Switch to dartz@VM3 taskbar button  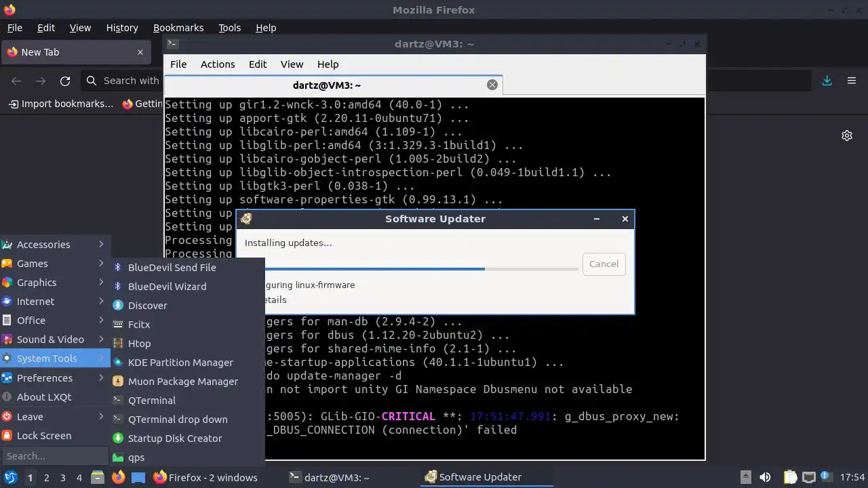(x=330, y=478)
